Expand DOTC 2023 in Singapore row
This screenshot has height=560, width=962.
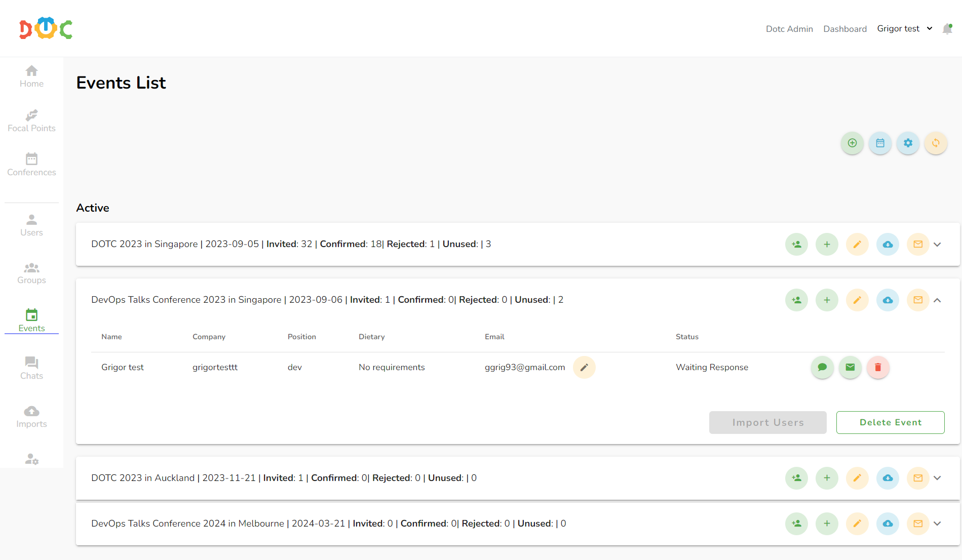937,245
